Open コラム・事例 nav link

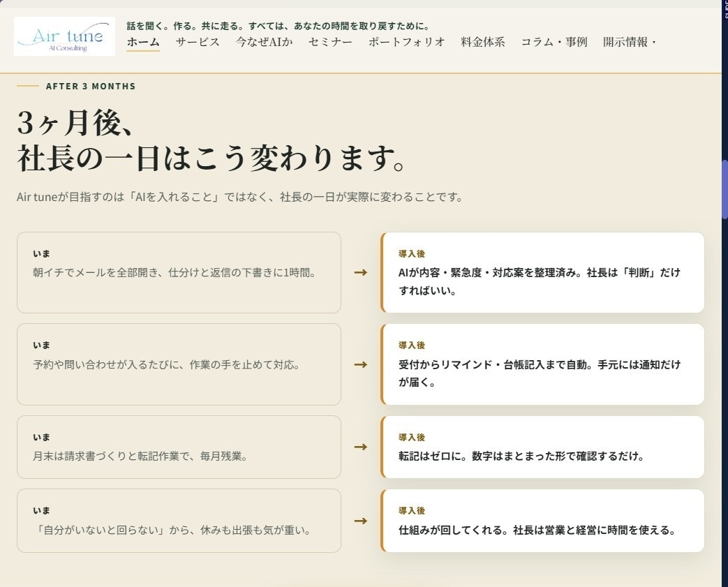554,42
